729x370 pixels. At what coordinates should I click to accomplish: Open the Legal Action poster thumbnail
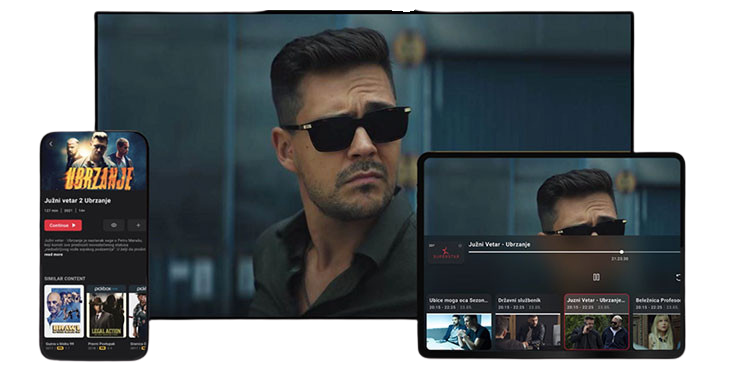coord(106,311)
